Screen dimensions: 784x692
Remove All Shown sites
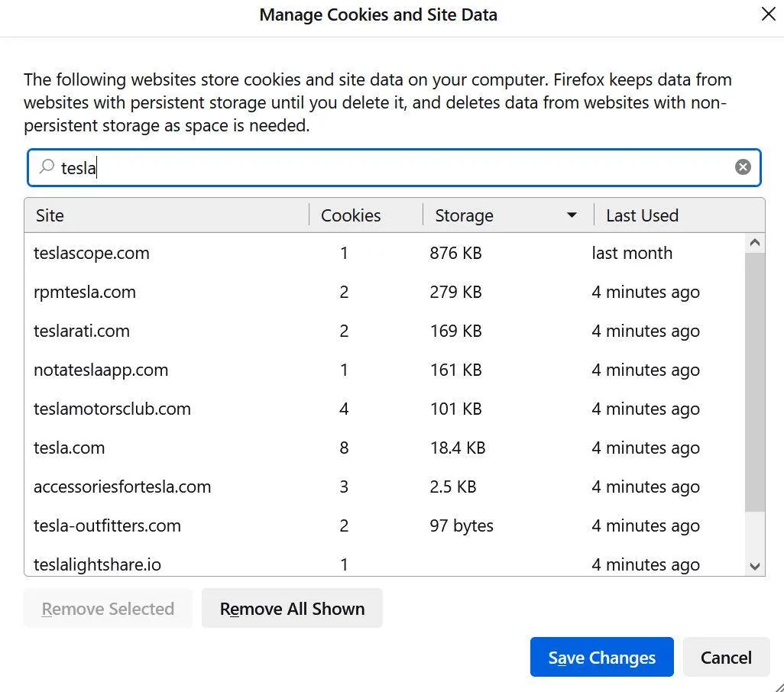(292, 609)
